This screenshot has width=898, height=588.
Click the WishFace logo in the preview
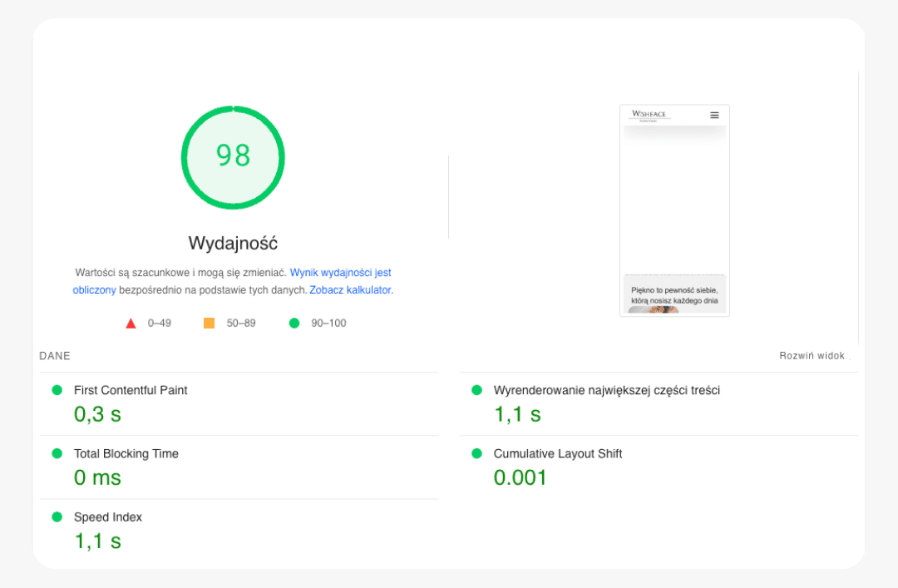point(649,115)
